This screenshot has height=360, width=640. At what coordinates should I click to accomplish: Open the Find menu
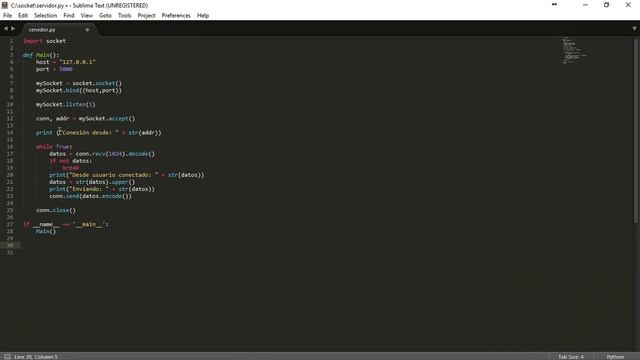click(x=69, y=16)
